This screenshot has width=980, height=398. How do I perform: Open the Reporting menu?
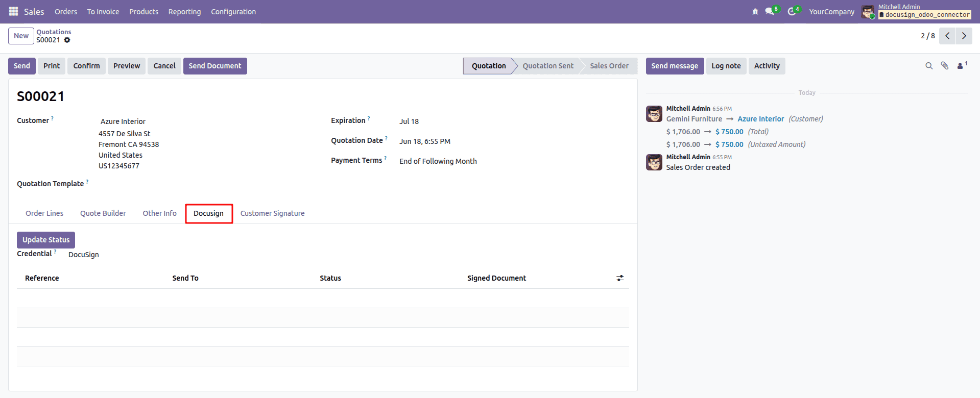click(184, 11)
